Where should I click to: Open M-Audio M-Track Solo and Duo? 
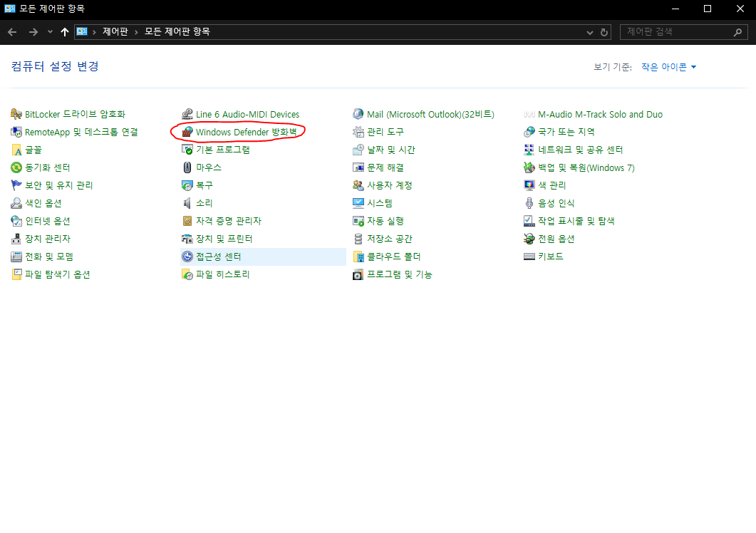(591, 113)
